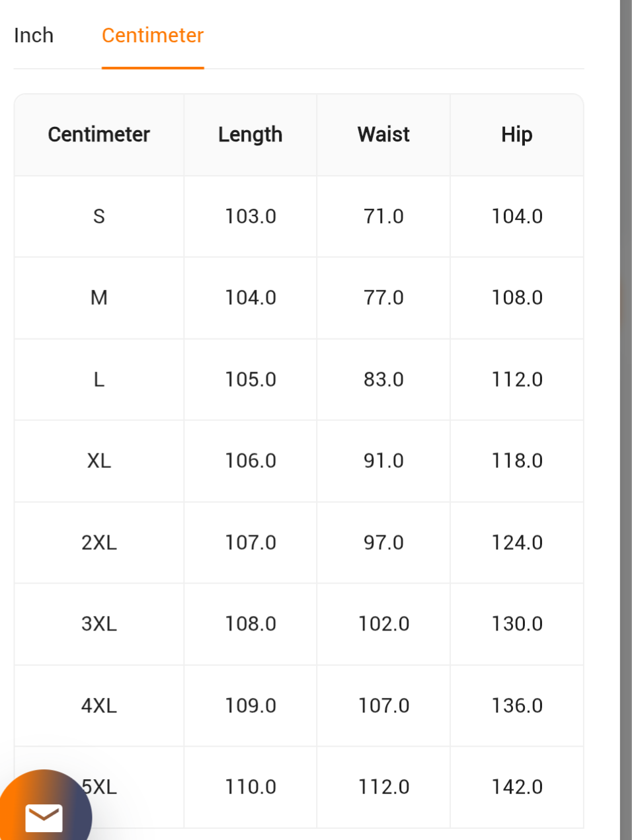Click the 83.0 waist value for L
632x840 pixels.
click(x=383, y=380)
